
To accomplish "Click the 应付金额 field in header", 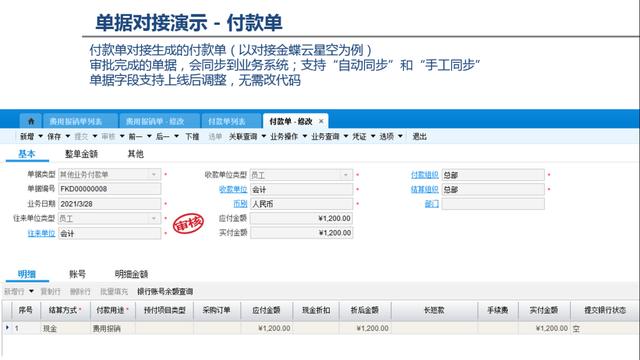I will pyautogui.click(x=302, y=218).
